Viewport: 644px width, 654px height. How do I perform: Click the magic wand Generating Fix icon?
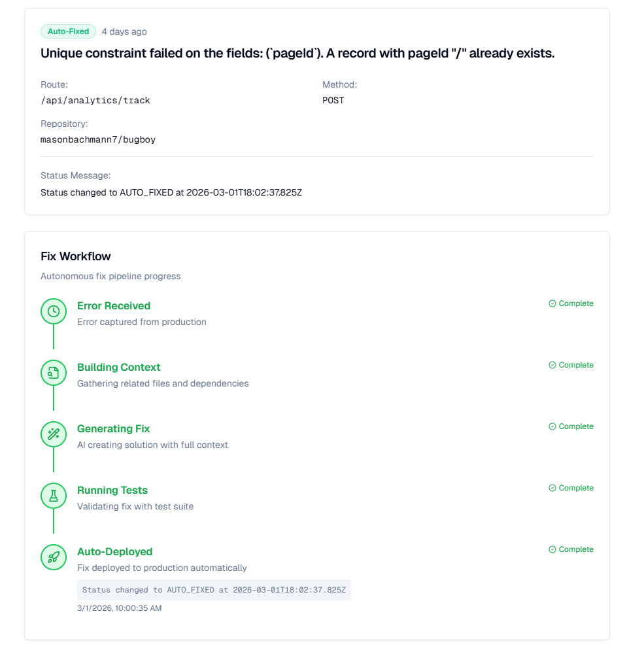[x=54, y=434]
